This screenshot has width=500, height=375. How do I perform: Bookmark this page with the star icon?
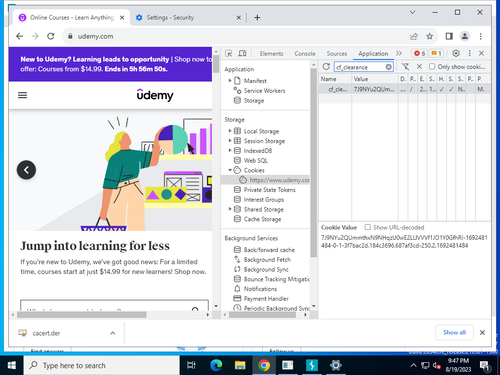tap(430, 36)
